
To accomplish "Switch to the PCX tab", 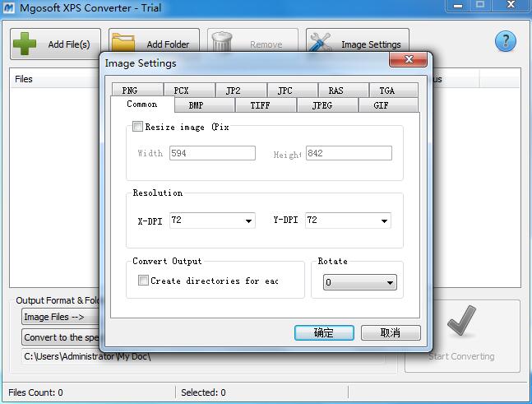I will [x=189, y=90].
